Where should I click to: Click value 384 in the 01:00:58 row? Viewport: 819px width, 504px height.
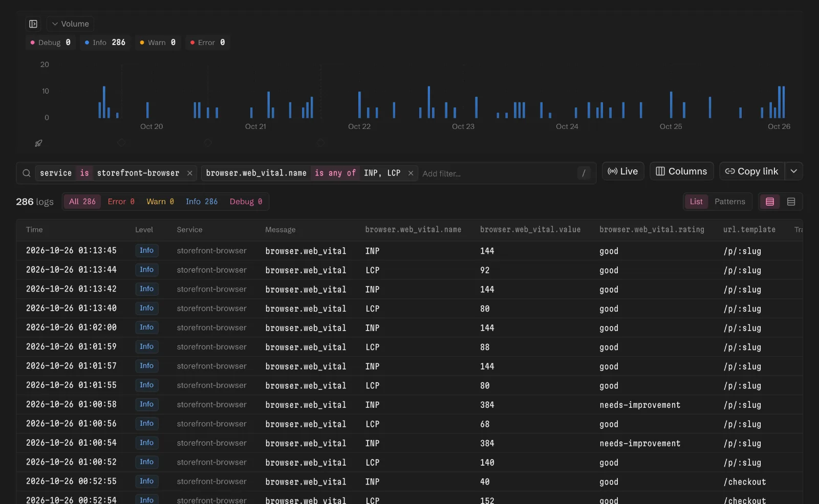point(487,405)
